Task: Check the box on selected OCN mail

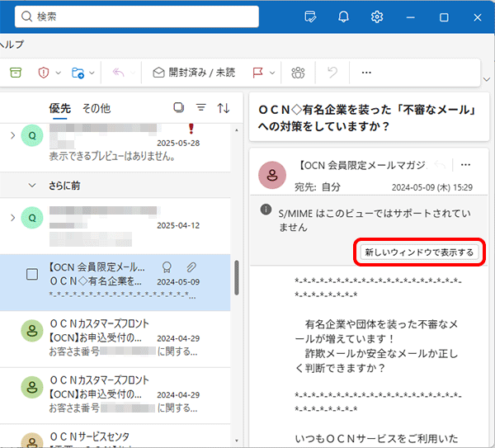Action: pos(32,275)
